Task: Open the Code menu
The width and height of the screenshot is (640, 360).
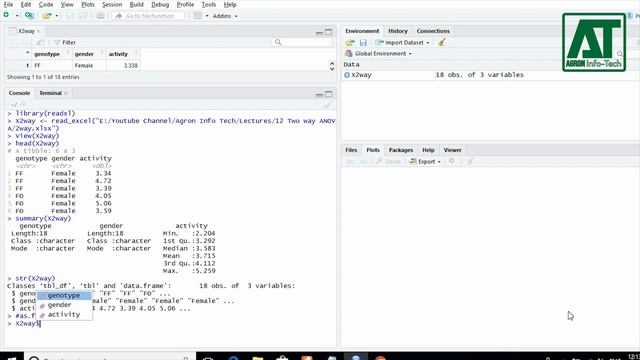Action: point(46,4)
